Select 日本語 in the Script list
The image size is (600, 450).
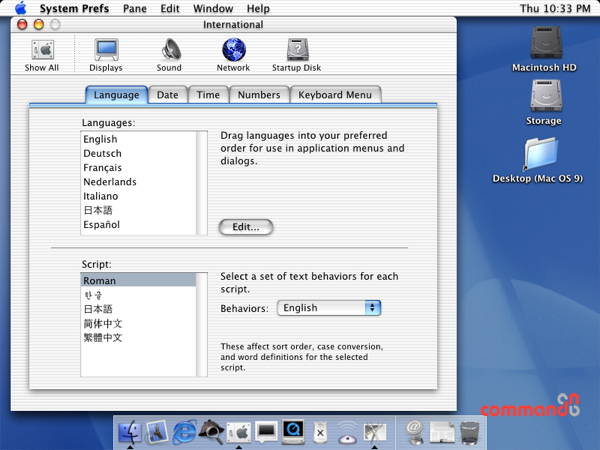(139, 309)
